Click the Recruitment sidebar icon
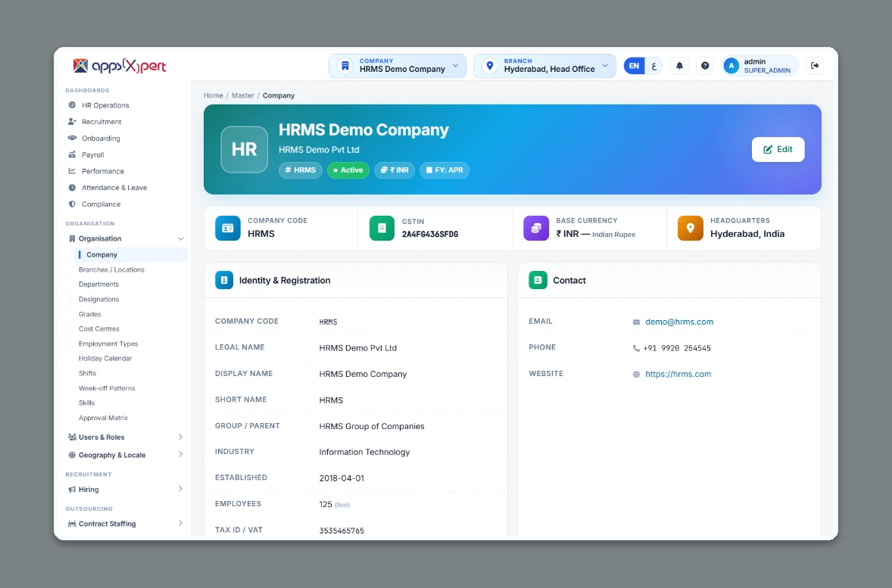The width and height of the screenshot is (892, 588). (x=72, y=122)
